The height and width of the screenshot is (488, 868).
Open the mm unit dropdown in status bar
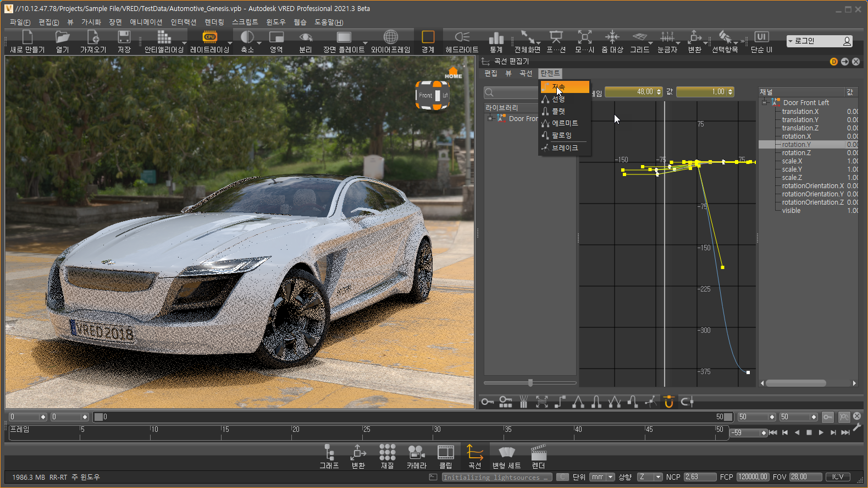click(x=602, y=477)
